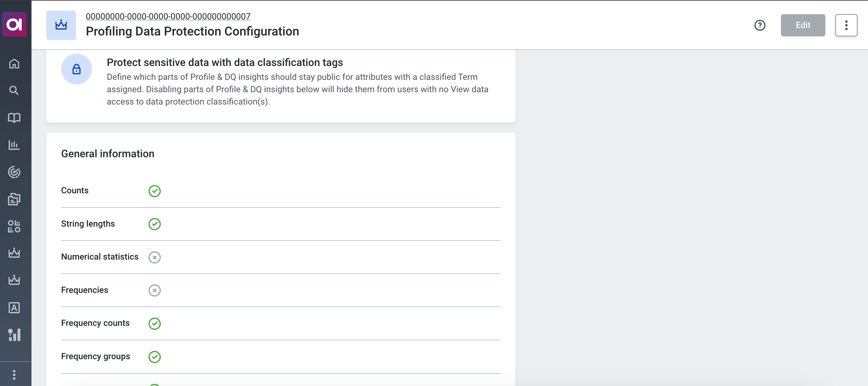
Task: Click the Edit button
Action: pyautogui.click(x=803, y=25)
